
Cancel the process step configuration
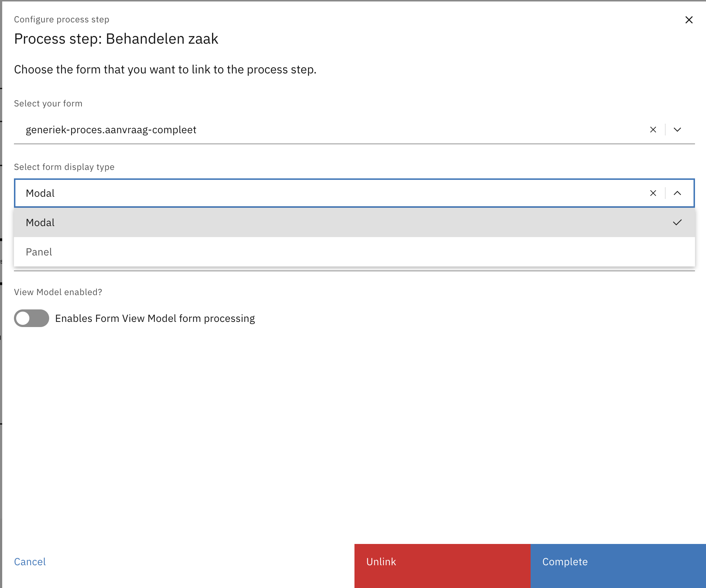pos(30,562)
